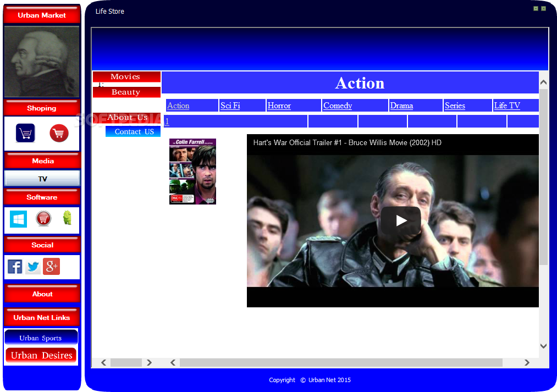Click the Urban Market header button
557x392 pixels.
(42, 15)
